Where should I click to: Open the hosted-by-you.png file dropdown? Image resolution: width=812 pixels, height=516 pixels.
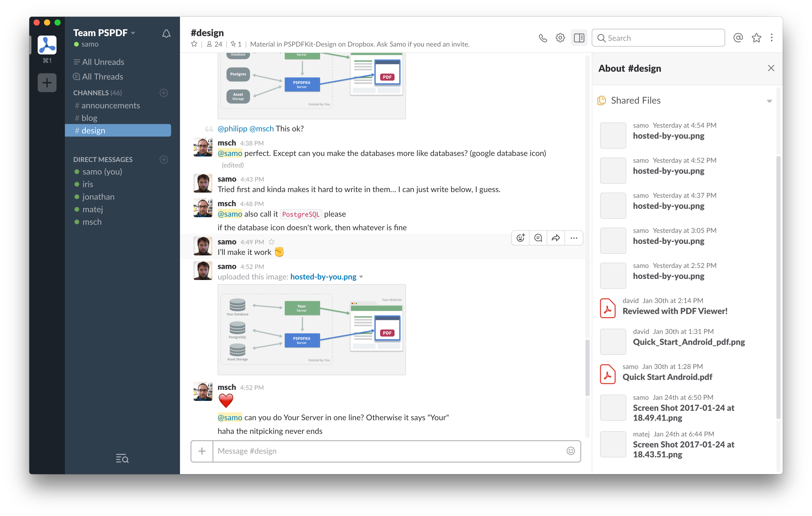coord(362,277)
